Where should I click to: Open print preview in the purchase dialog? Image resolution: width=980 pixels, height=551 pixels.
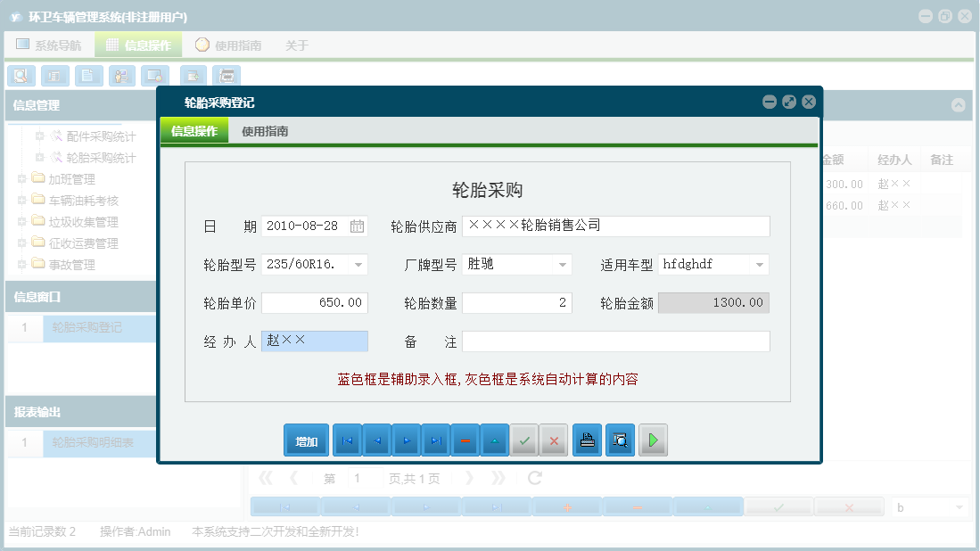[620, 440]
